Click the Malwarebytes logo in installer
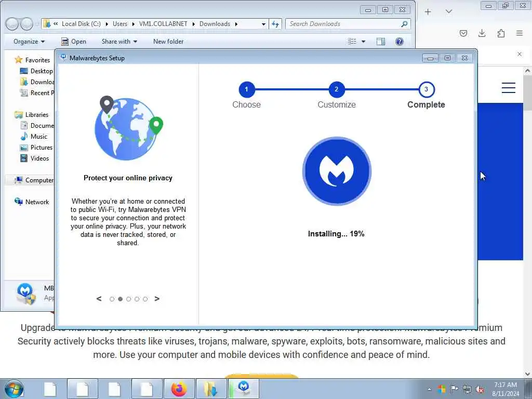Image resolution: width=532 pixels, height=399 pixels. pos(337,171)
